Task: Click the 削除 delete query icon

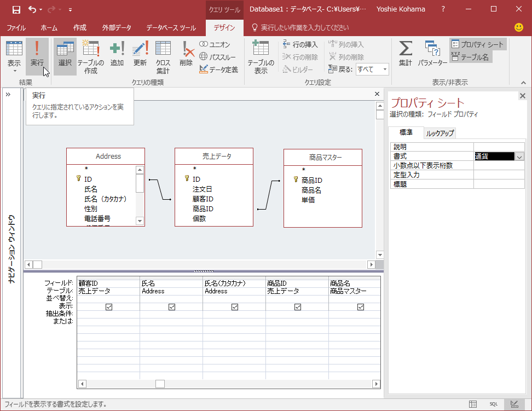Action: pos(186,55)
